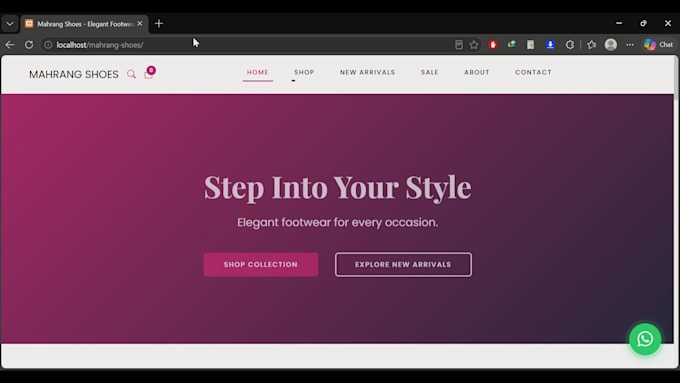Click the Explore New Arrivals button

click(x=403, y=265)
